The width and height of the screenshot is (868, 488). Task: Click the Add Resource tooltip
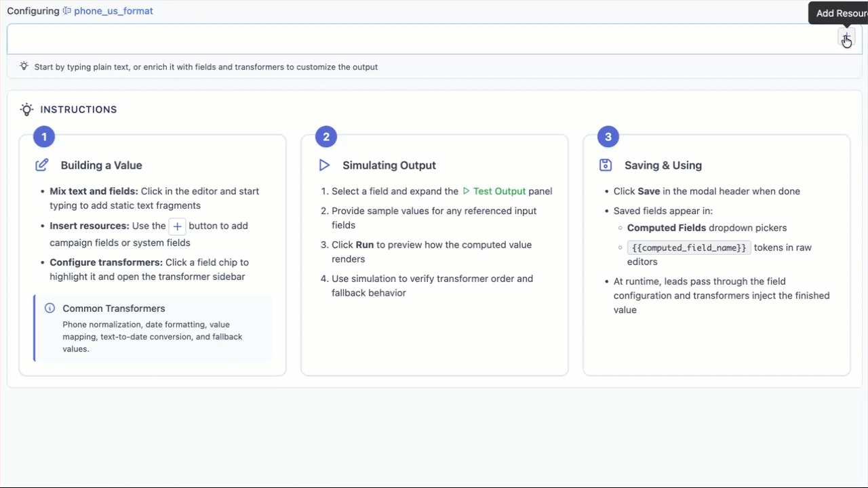click(838, 13)
